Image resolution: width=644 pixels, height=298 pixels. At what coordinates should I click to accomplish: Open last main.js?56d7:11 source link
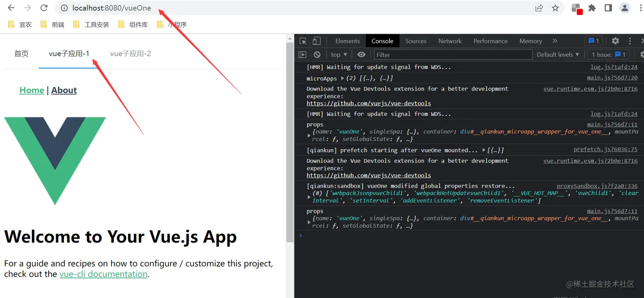[x=612, y=211]
